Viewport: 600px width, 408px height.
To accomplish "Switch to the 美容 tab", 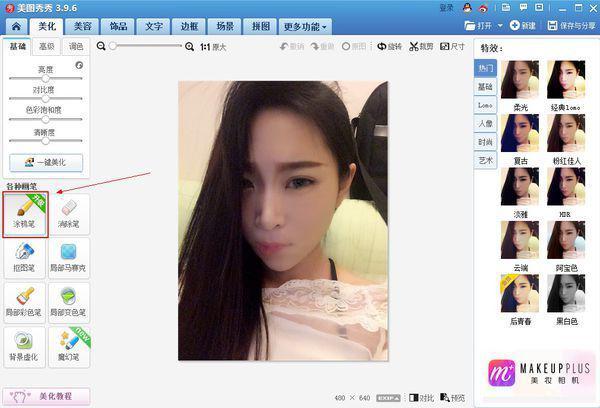I will pos(82,25).
